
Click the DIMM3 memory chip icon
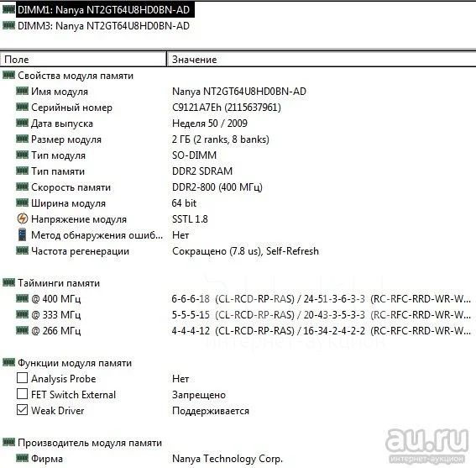pyautogui.click(x=8, y=25)
